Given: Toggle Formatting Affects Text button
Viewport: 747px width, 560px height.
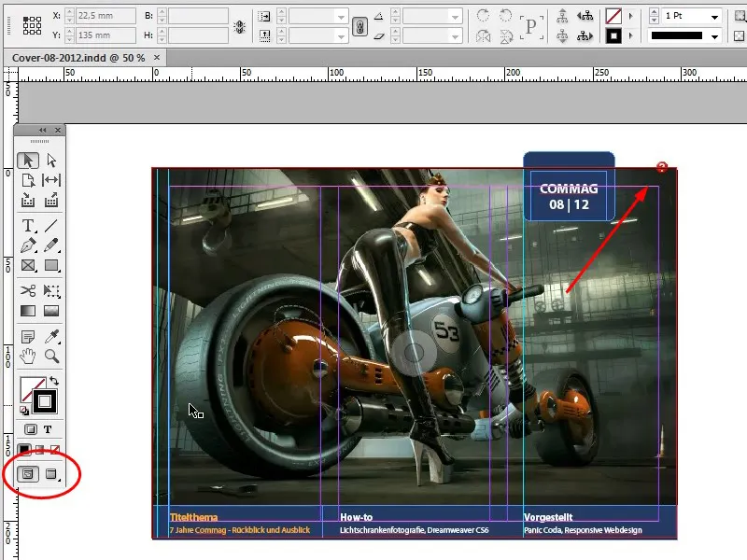Looking at the screenshot, I should (x=48, y=429).
